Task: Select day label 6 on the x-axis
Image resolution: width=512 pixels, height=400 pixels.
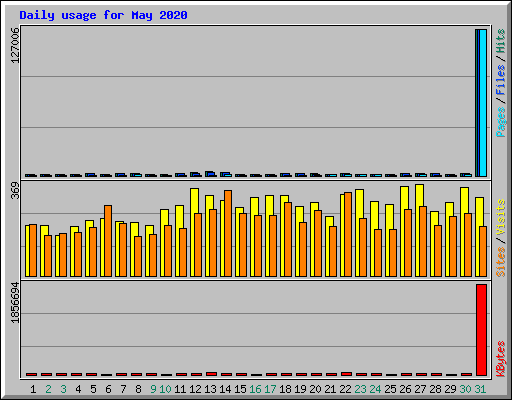Action: (108, 389)
